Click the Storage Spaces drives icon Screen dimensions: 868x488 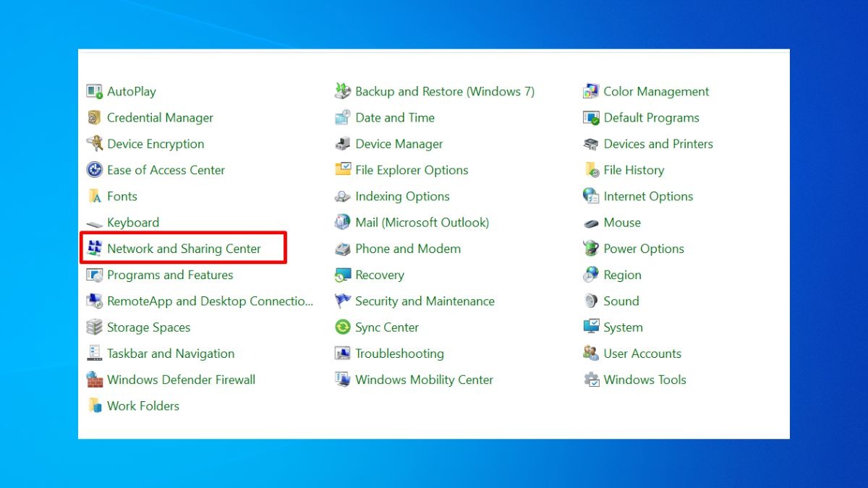tap(95, 328)
